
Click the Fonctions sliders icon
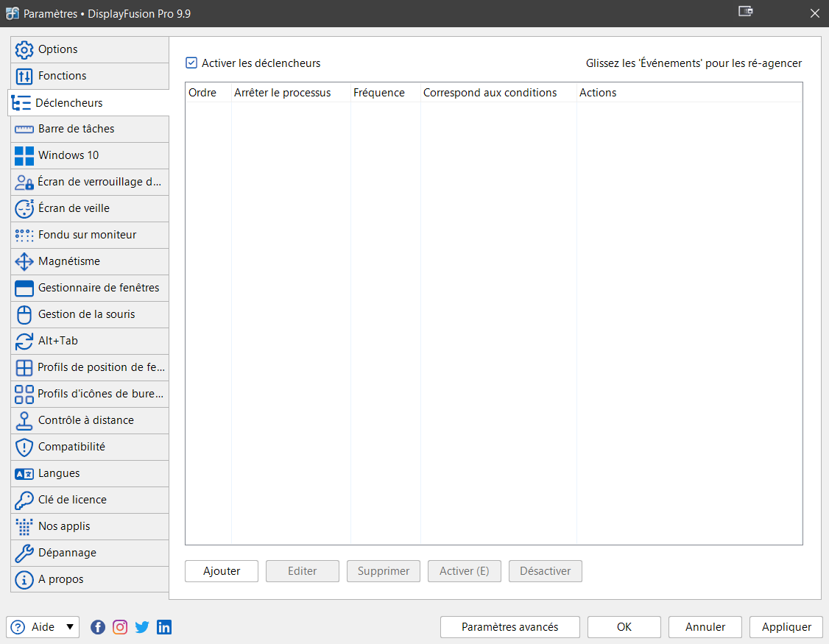pos(24,76)
